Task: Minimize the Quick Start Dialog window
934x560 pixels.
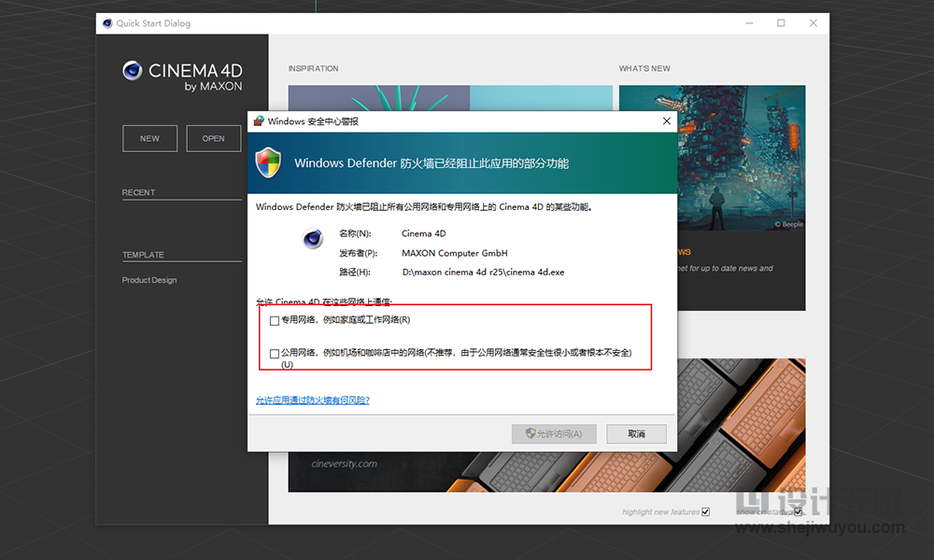Action: click(x=749, y=23)
